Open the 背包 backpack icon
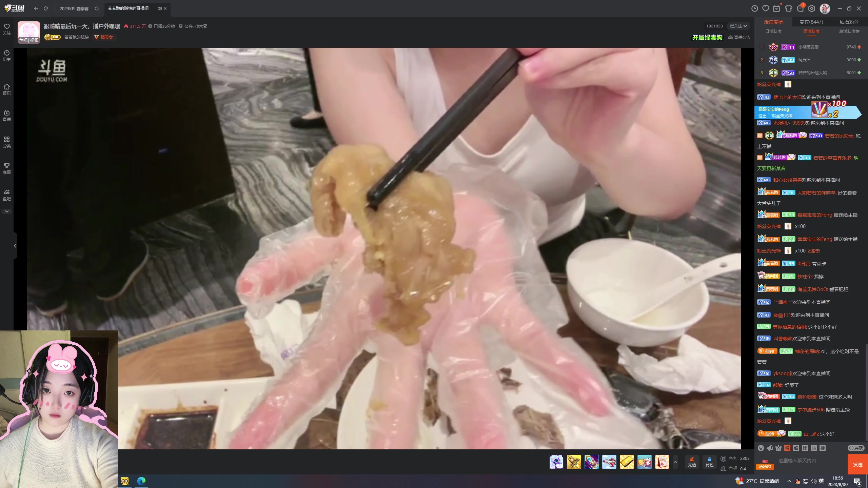This screenshot has width=868, height=488. (x=709, y=462)
